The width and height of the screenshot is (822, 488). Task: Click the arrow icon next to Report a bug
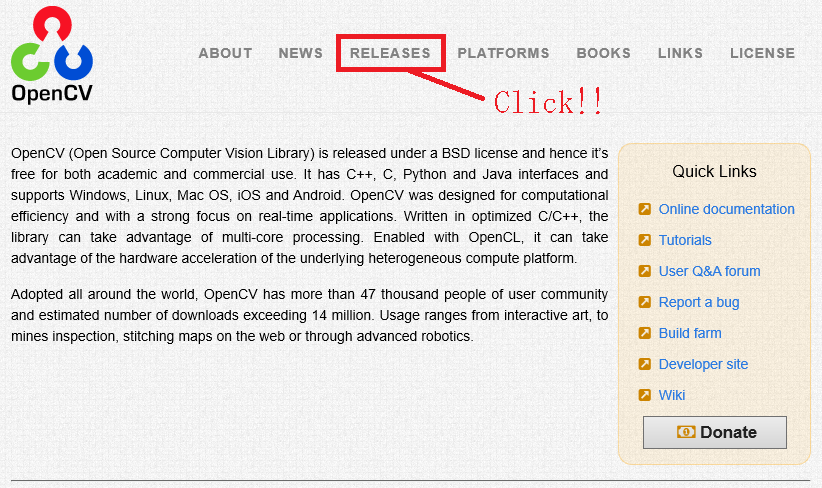(x=645, y=302)
